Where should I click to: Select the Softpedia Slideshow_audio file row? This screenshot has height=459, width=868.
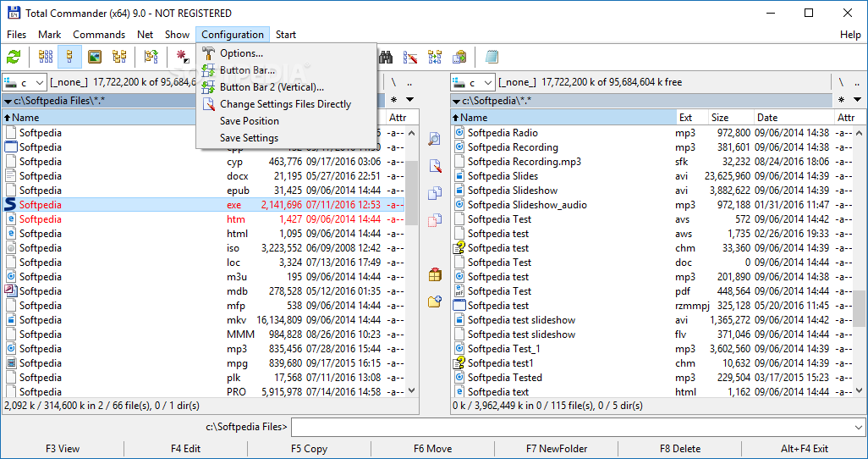click(x=652, y=205)
